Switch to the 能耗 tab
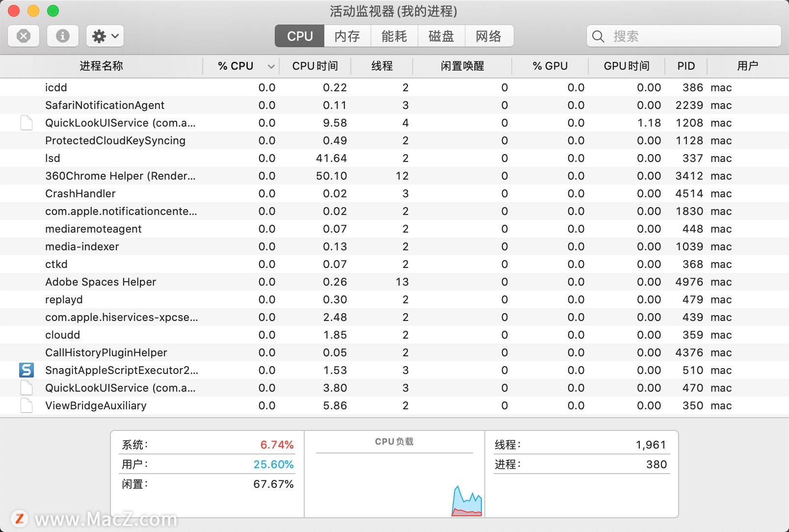This screenshot has height=532, width=789. tap(394, 36)
